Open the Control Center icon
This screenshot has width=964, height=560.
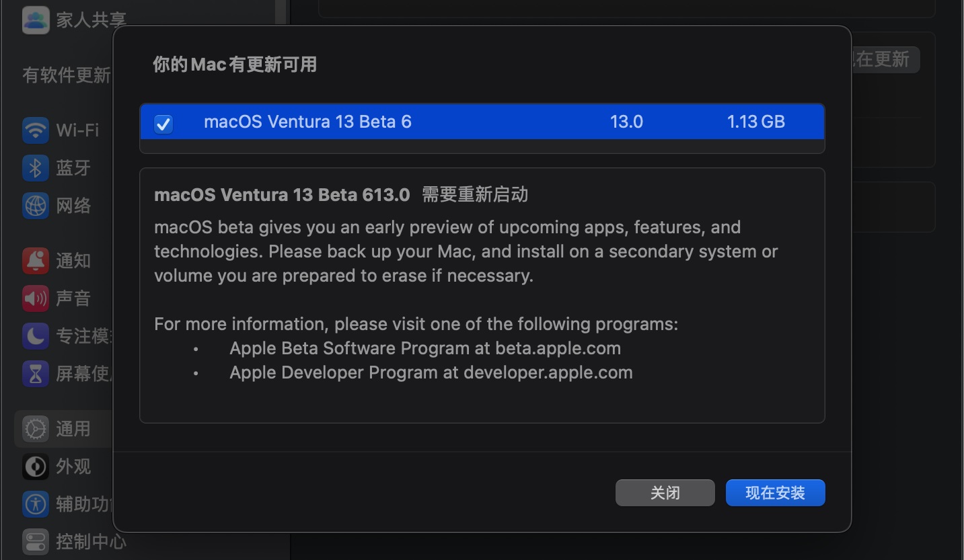click(35, 541)
